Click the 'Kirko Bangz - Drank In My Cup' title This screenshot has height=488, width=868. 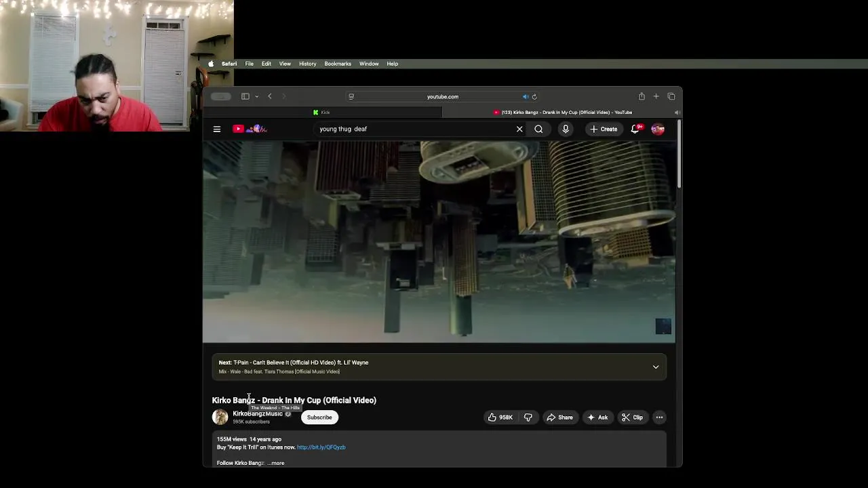(x=294, y=401)
